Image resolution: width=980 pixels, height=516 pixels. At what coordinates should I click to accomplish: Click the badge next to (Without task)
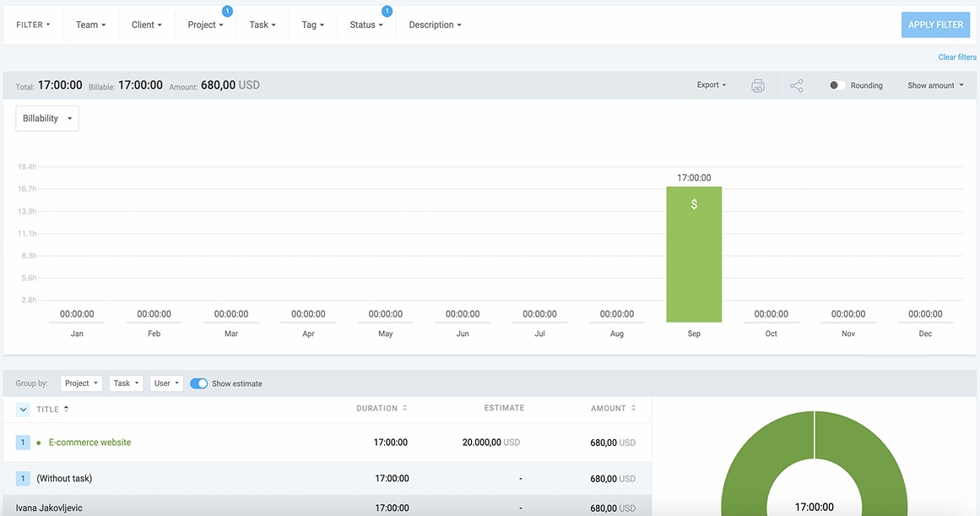tap(24, 479)
